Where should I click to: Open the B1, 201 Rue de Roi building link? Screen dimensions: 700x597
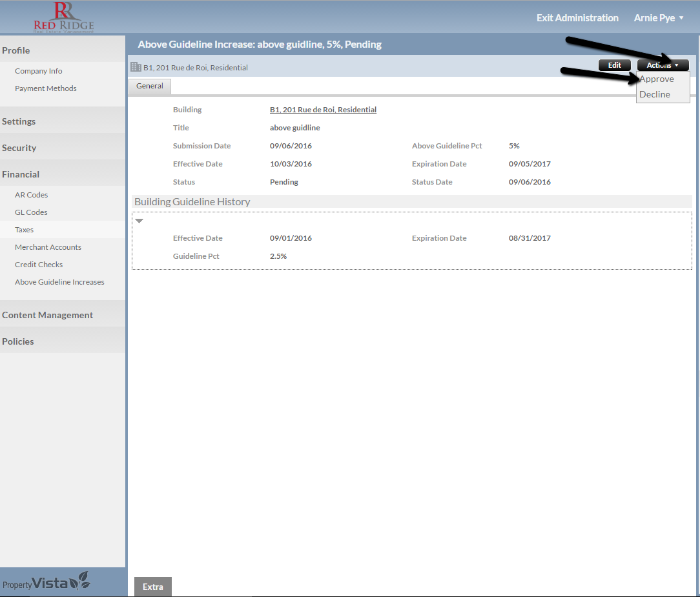[323, 110]
